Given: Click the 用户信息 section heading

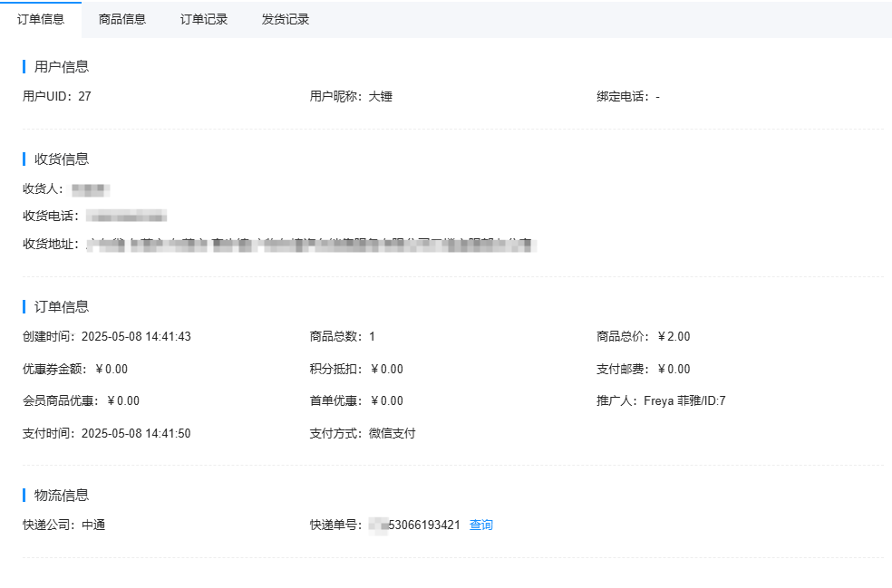Looking at the screenshot, I should [x=62, y=66].
